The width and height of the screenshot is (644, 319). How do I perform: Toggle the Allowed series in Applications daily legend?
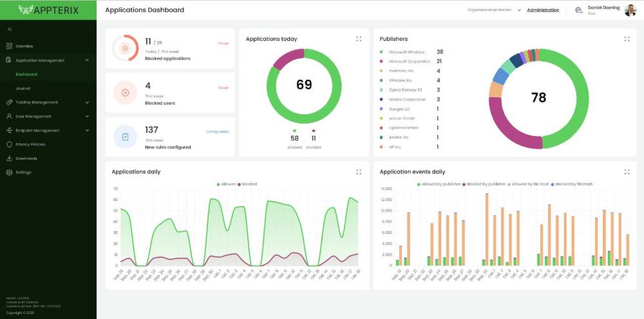(x=227, y=184)
